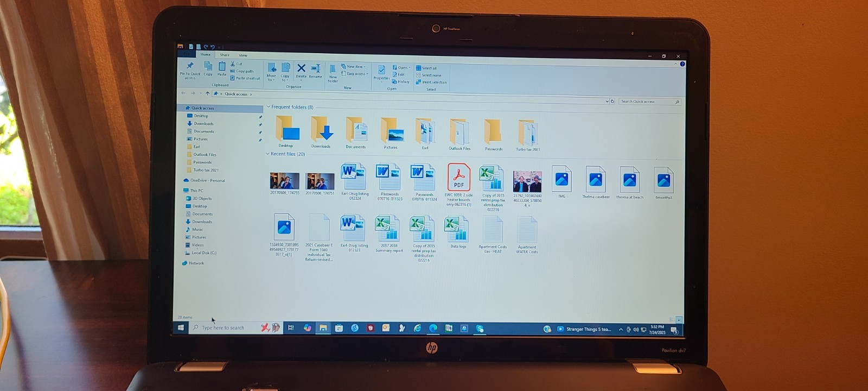Screen dimensions: 868x391
Task: Switch to large icons view in status bar
Action: 679,320
